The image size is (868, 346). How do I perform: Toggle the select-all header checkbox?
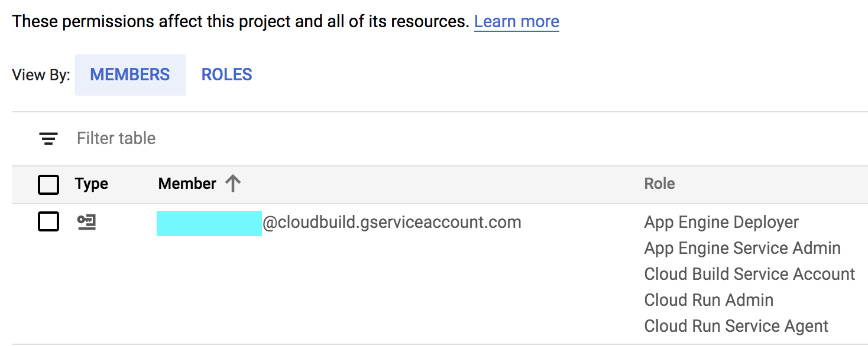tap(48, 185)
